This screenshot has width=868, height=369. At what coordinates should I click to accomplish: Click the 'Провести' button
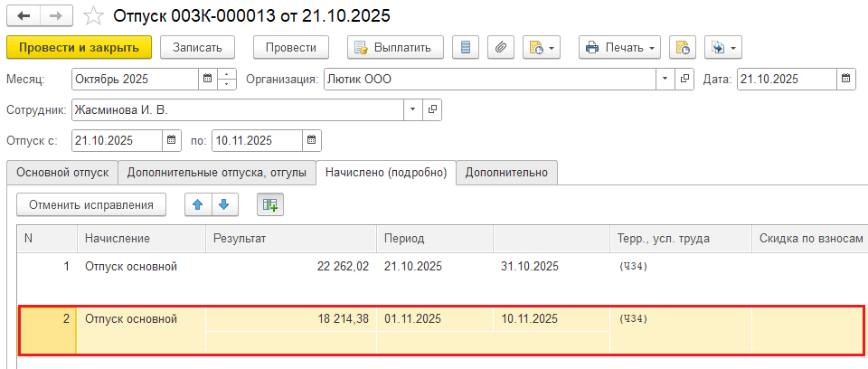[291, 48]
